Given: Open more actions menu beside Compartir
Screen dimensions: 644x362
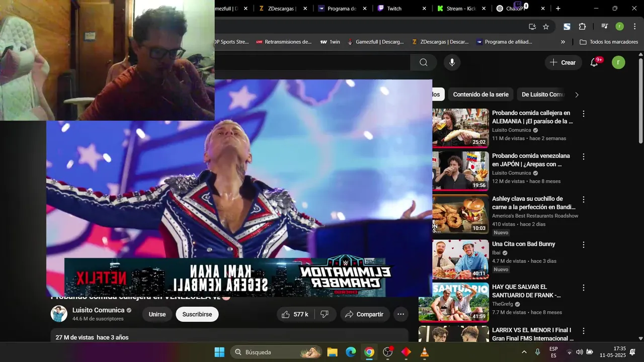Looking at the screenshot, I should [x=400, y=314].
